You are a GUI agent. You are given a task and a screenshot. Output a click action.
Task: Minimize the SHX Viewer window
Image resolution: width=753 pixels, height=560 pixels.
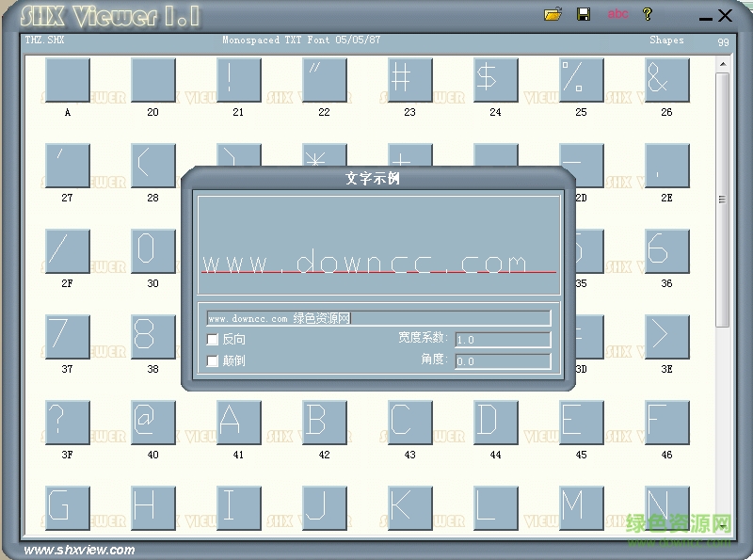[705, 18]
